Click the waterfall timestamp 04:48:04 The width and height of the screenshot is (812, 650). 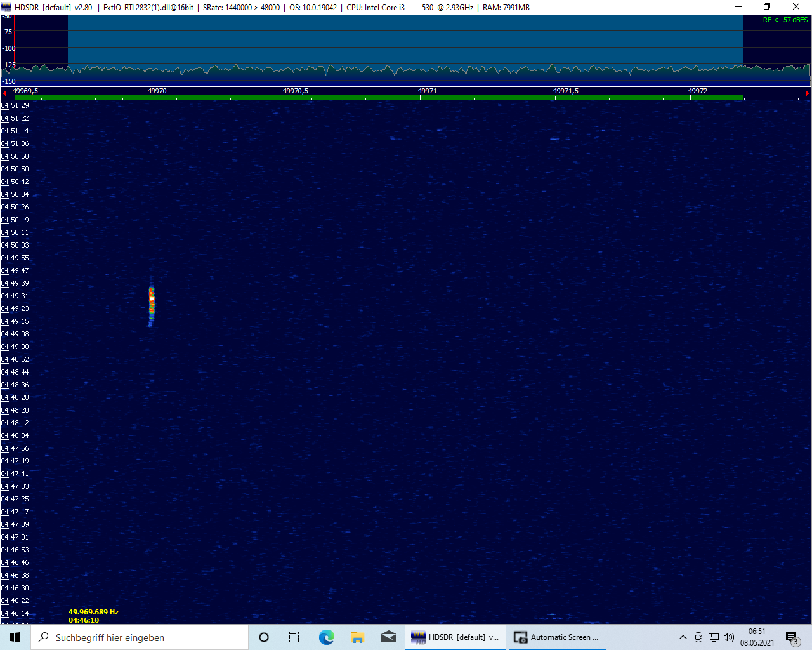[15, 435]
